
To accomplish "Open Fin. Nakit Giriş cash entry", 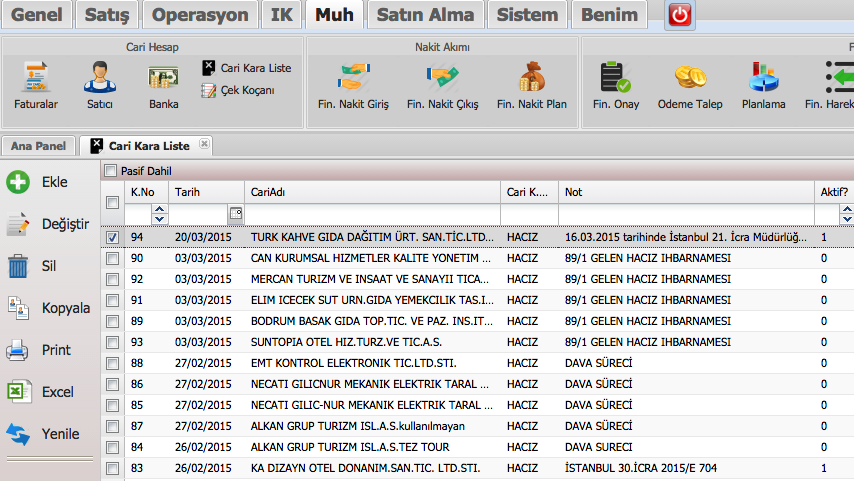I will (x=353, y=85).
